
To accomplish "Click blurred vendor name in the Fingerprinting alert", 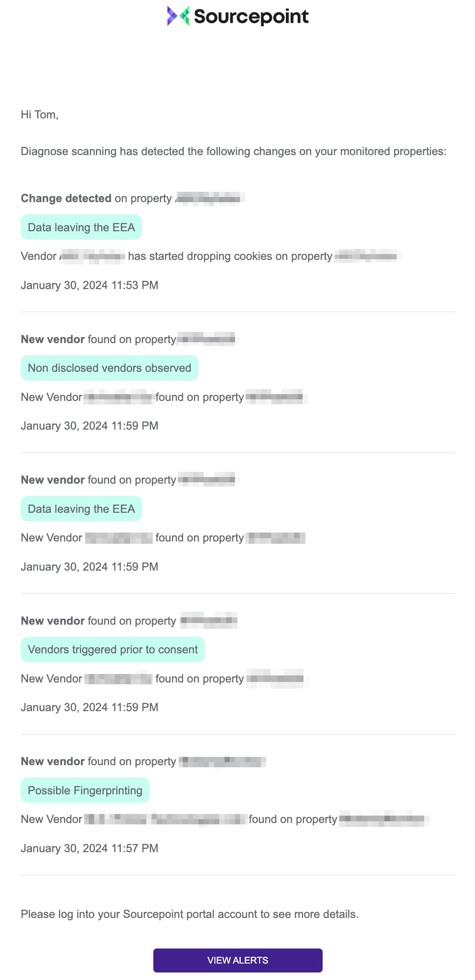I will click(166, 819).
